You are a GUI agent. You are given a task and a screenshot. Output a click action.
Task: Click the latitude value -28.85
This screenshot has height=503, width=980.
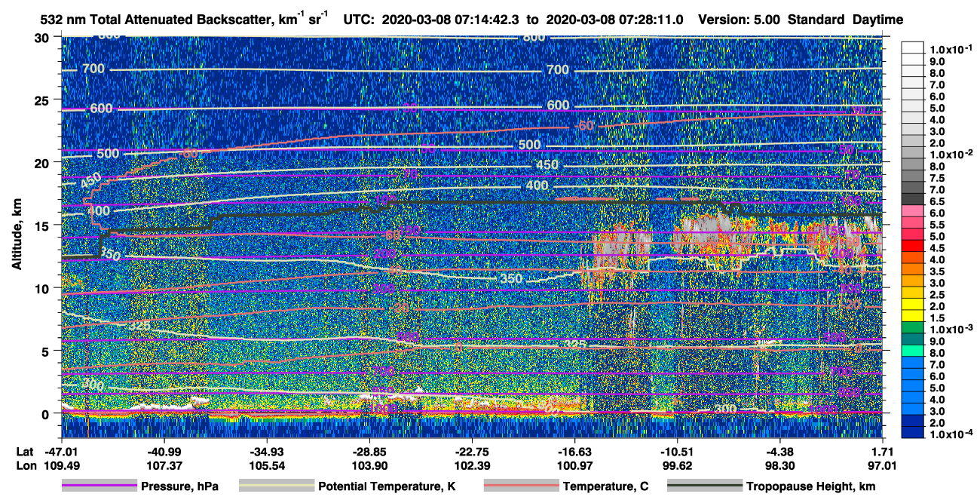click(x=369, y=452)
